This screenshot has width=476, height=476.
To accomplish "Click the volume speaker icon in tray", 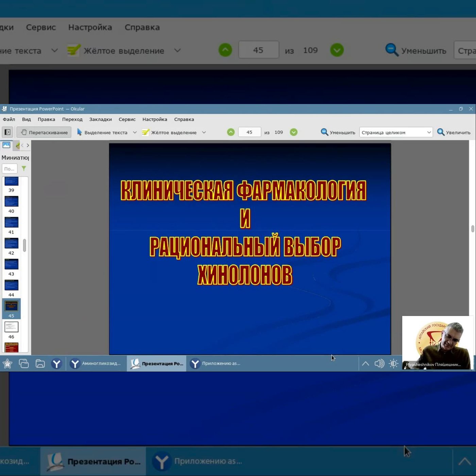I will pos(379,363).
